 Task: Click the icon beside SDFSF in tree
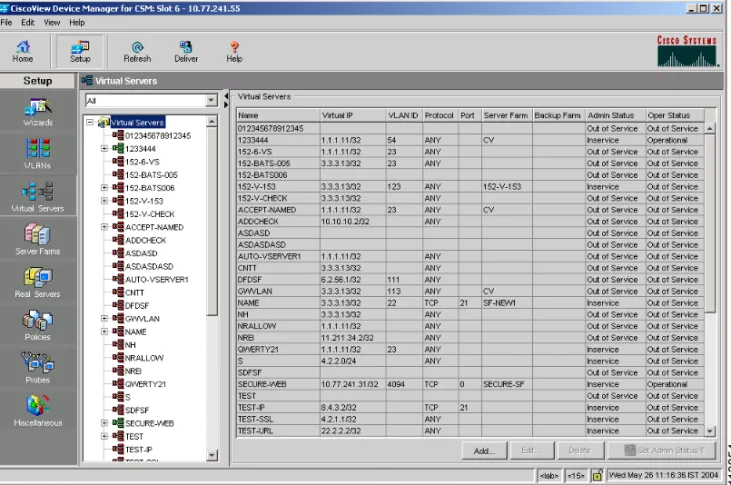pos(118,409)
